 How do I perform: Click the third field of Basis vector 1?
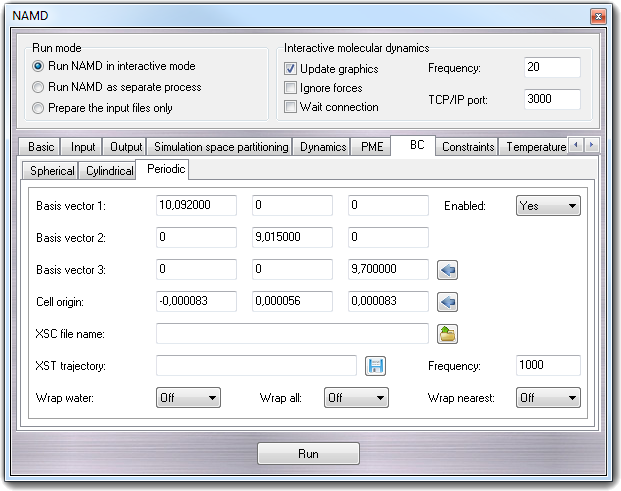[x=388, y=206]
